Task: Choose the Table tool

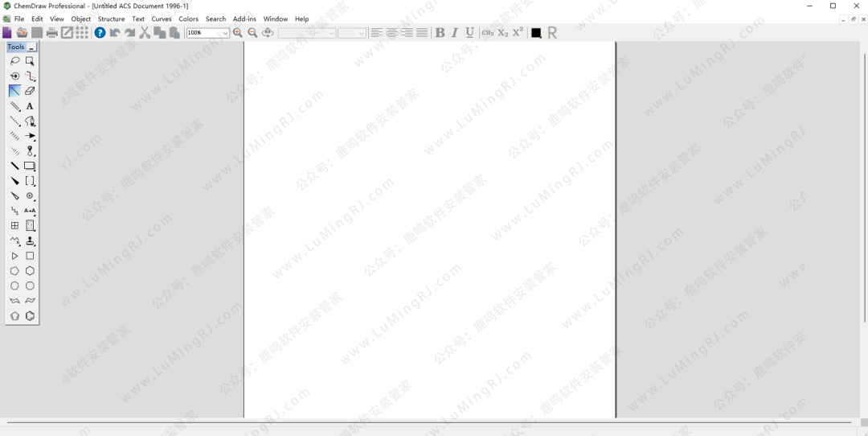Action: [x=14, y=226]
